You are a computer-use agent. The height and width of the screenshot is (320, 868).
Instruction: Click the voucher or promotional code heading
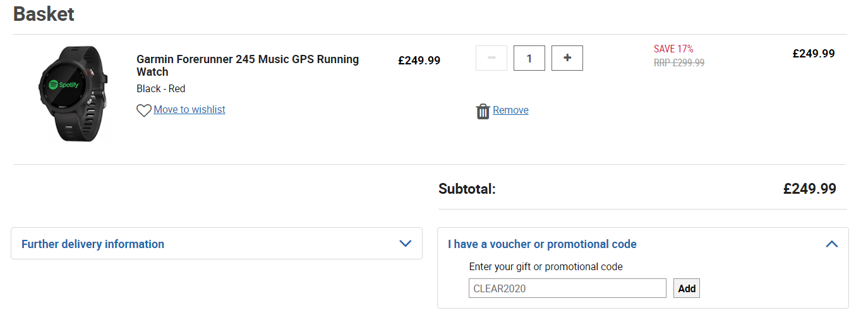click(542, 244)
